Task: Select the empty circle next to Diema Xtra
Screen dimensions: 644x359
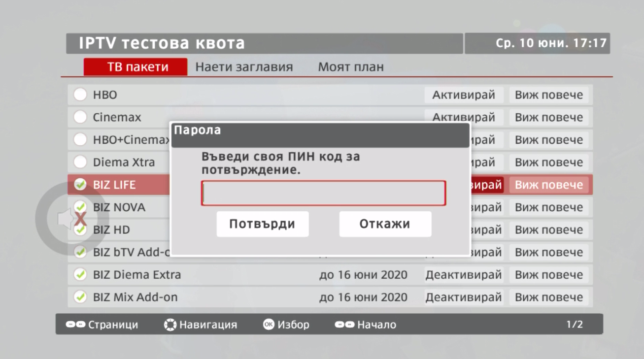Action: tap(80, 162)
